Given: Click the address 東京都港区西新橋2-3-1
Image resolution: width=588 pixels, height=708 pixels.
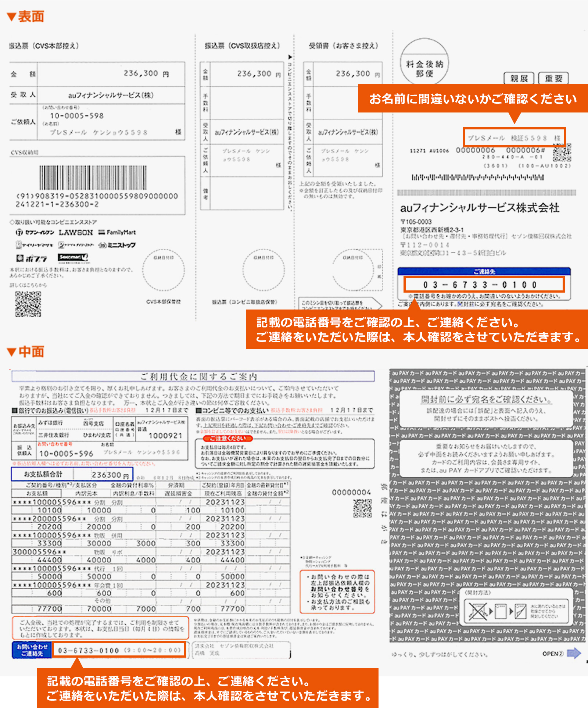Looking at the screenshot, I should [432, 229].
